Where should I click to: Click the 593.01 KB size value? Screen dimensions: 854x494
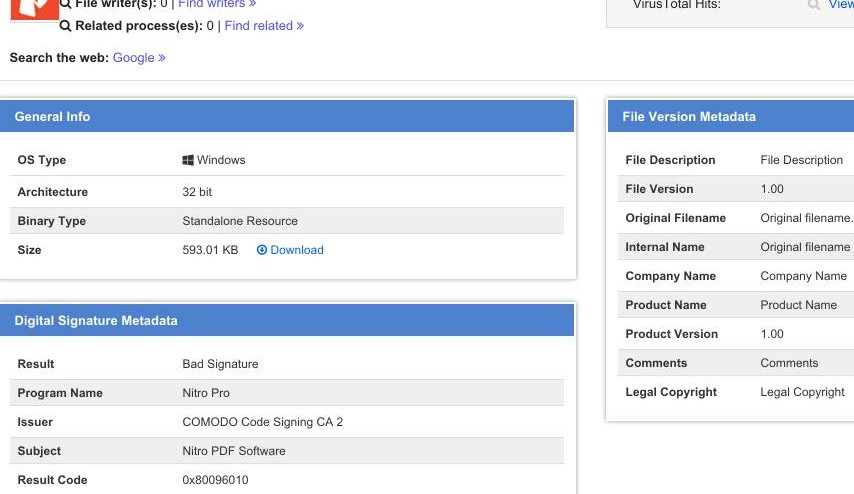[210, 250]
